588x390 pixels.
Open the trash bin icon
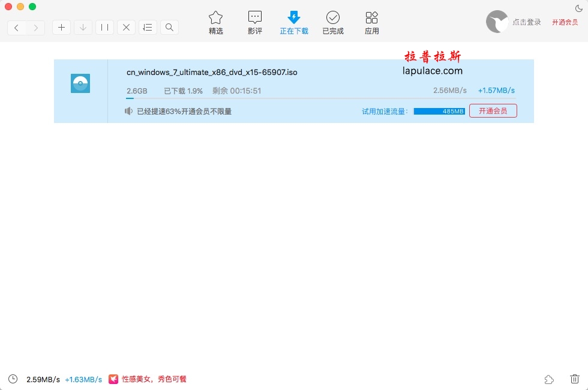[x=574, y=379]
